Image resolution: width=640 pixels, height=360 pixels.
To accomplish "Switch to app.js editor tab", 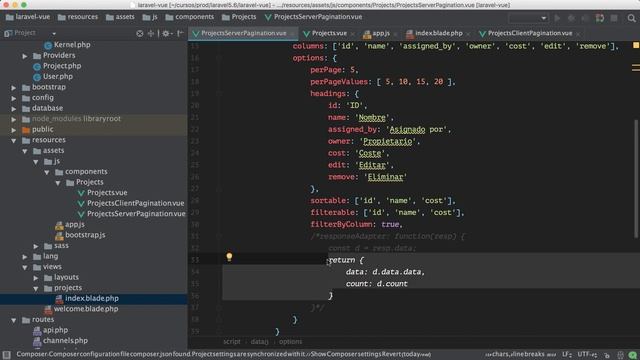I will (380, 33).
